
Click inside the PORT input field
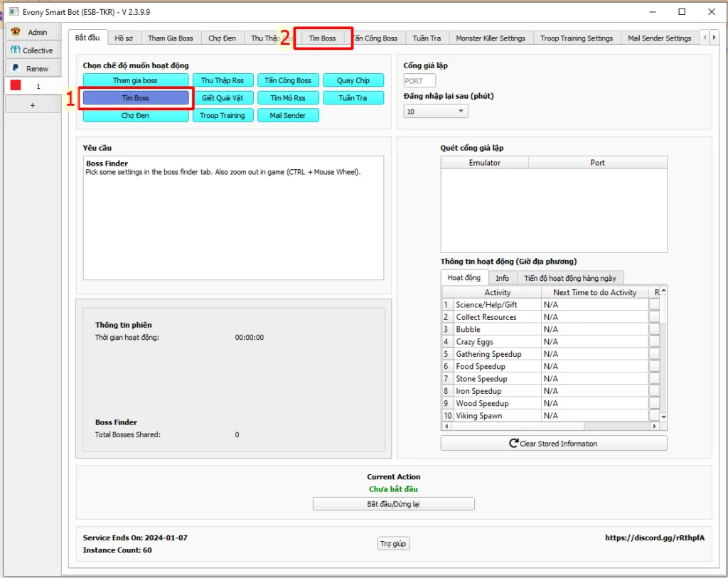[x=419, y=80]
